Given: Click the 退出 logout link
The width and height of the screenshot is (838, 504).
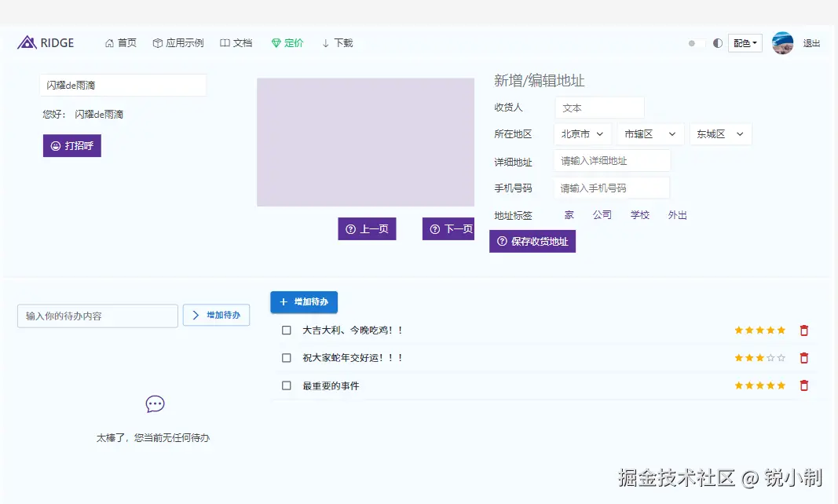Looking at the screenshot, I should (811, 43).
